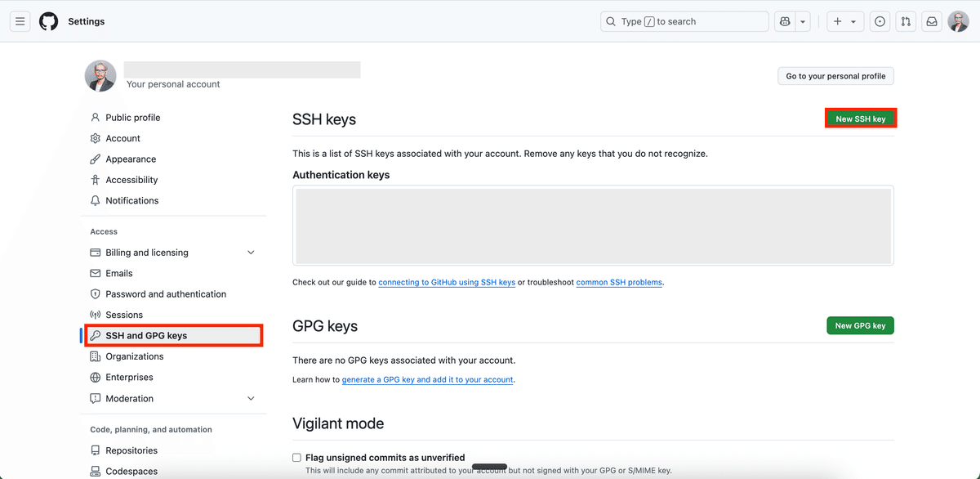Click the GitHub logo icon
The image size is (980, 479).
click(x=49, y=21)
